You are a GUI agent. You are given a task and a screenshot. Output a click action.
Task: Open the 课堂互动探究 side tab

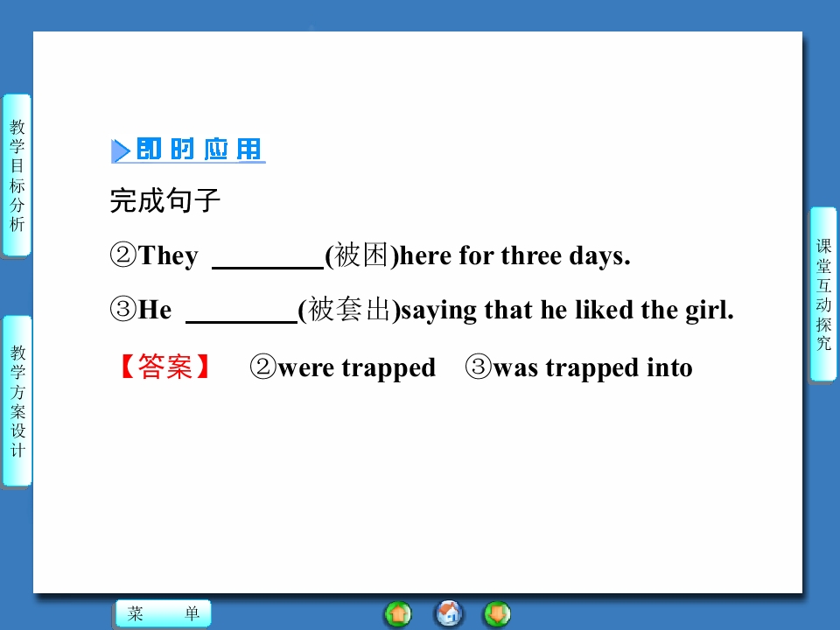coord(823,294)
